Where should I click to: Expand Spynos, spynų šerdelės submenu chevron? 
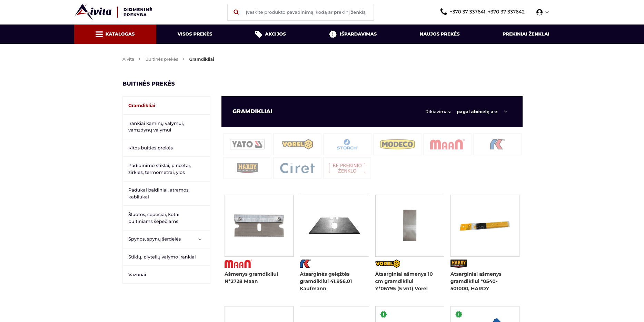(200, 239)
